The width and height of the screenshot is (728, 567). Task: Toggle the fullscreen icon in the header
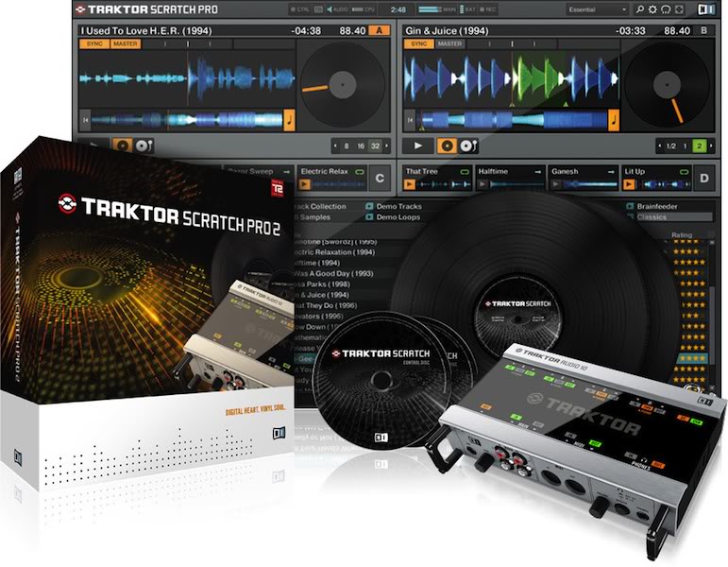[679, 9]
